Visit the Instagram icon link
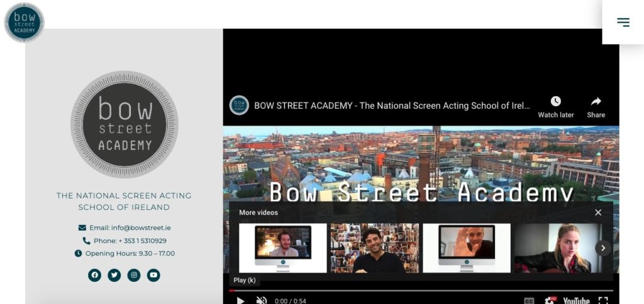 [134, 275]
